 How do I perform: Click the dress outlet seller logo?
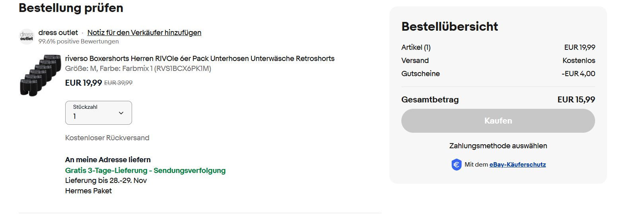(27, 36)
